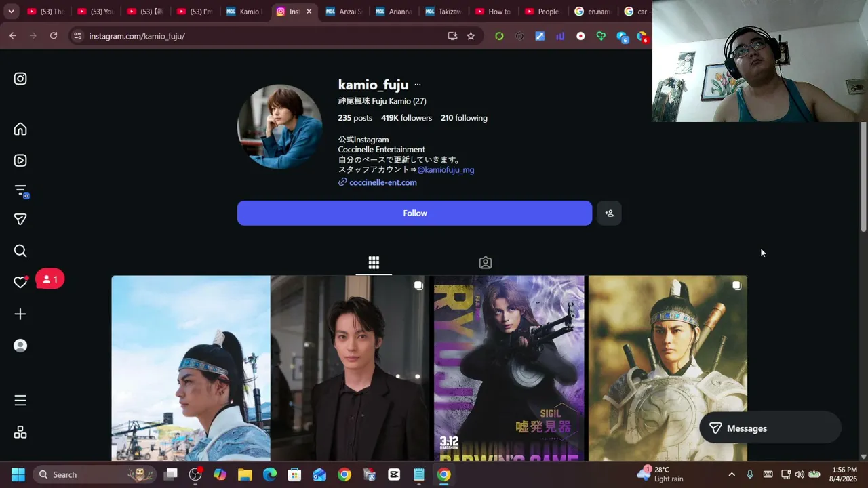868x488 pixels.
Task: Switch to the en.nam Google tab
Action: coord(594,12)
